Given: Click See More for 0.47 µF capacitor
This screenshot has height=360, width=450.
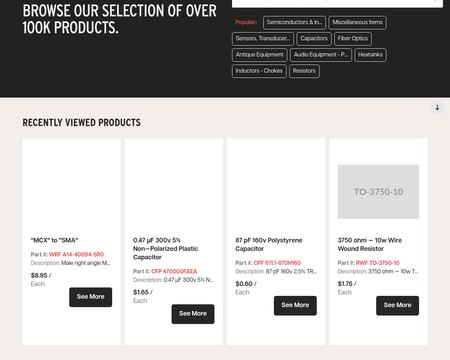Looking at the screenshot, I should pos(193,314).
